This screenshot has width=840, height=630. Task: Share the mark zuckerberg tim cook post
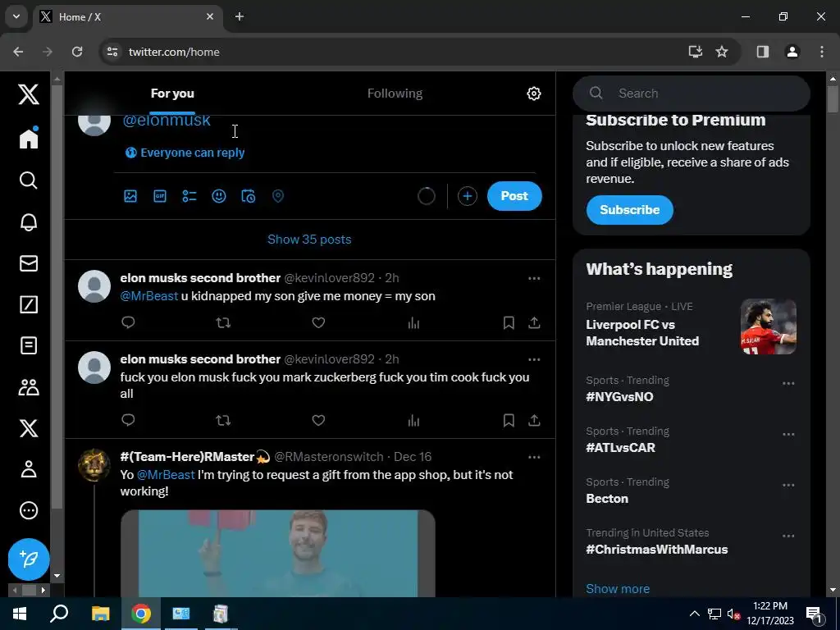(534, 421)
